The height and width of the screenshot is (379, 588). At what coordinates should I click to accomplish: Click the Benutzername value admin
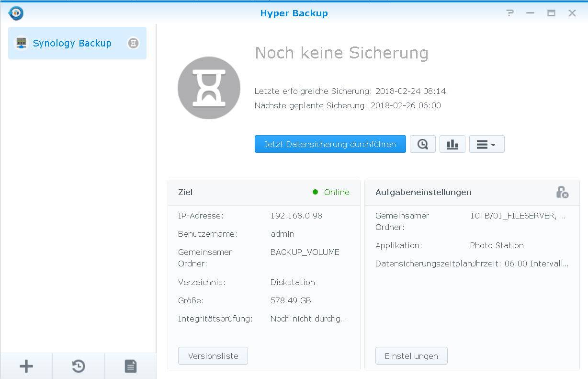click(x=283, y=234)
